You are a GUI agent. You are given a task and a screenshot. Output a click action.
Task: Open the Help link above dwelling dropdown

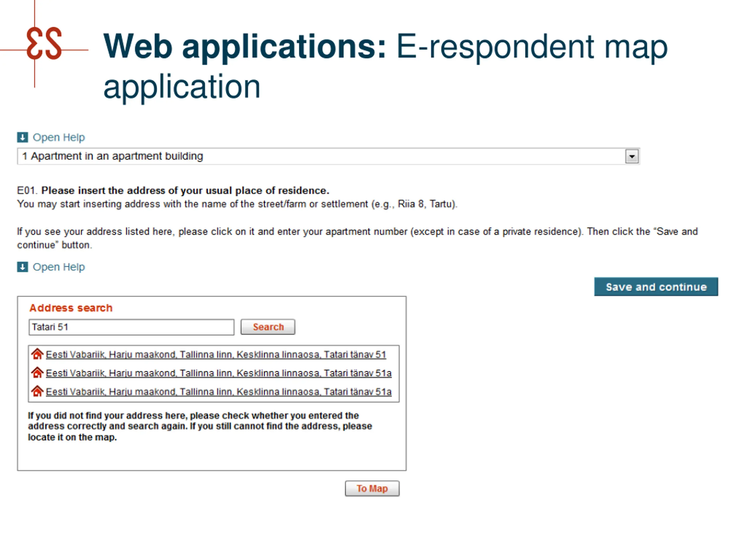[x=59, y=137]
